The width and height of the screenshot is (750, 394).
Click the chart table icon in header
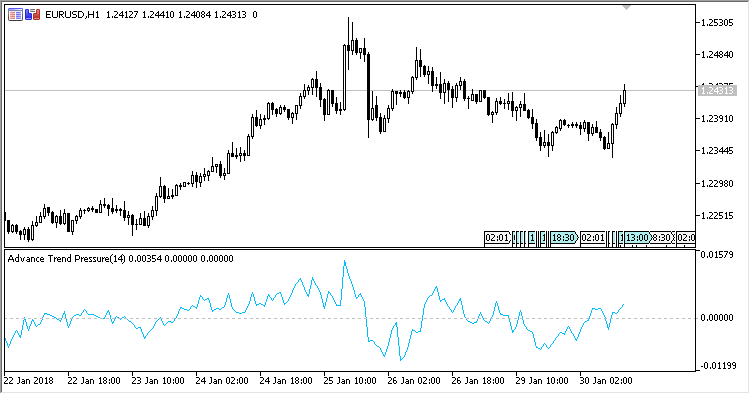(15, 15)
